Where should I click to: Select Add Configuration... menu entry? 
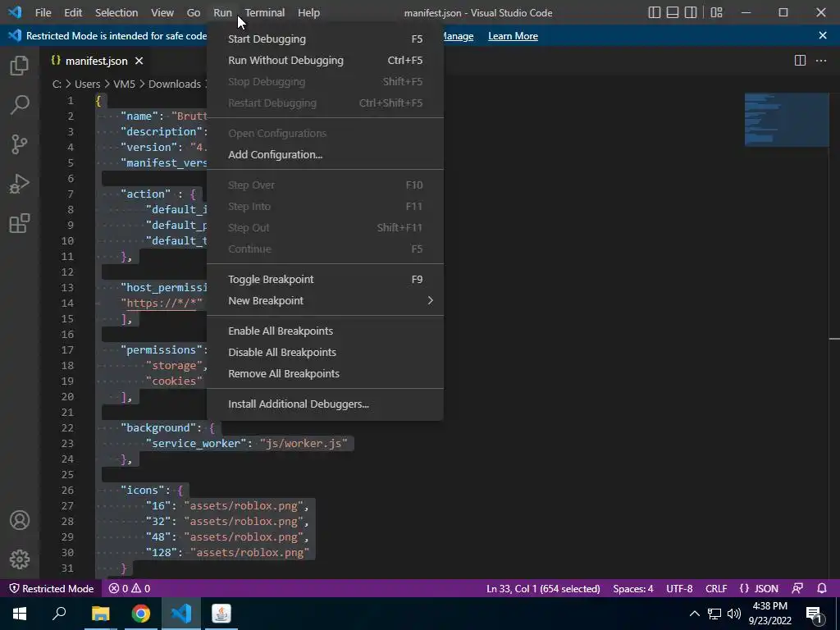click(x=325, y=155)
